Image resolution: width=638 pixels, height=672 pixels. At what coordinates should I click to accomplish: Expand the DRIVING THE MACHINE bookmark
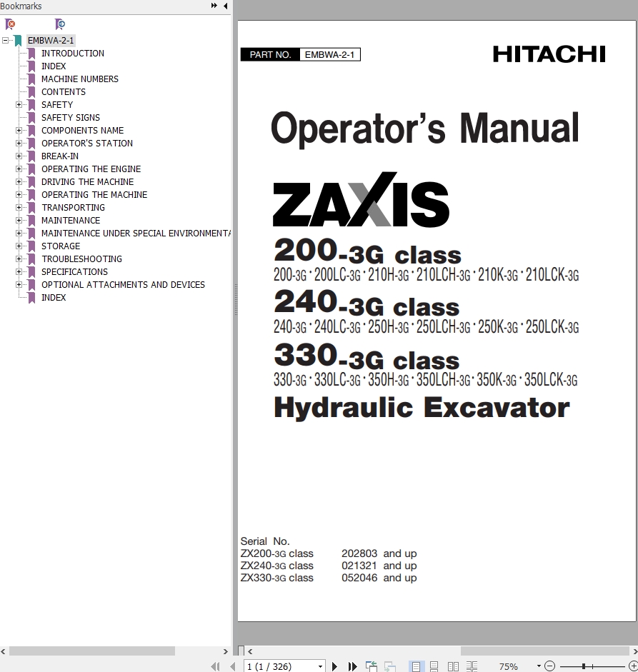click(x=19, y=181)
